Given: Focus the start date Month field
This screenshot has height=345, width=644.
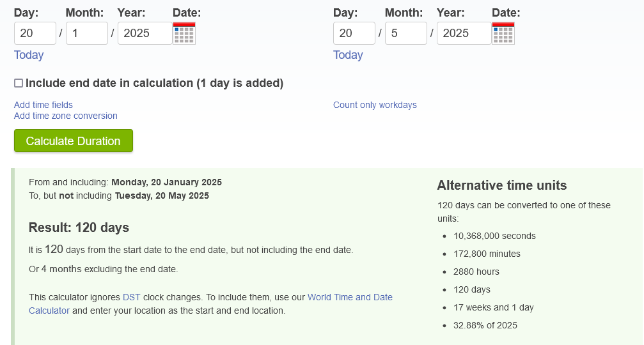Looking at the screenshot, I should coord(86,33).
